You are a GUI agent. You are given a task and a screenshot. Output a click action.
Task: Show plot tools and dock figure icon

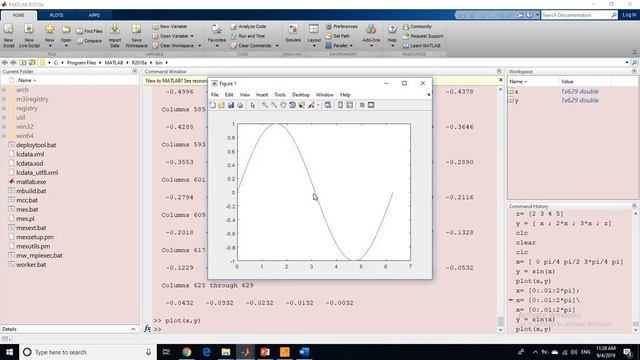click(371, 105)
